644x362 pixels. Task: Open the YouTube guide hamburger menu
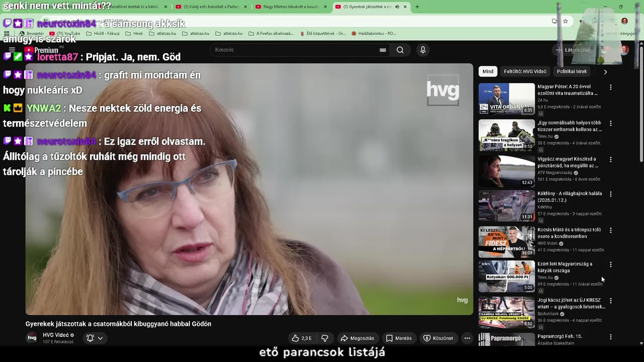(12, 50)
